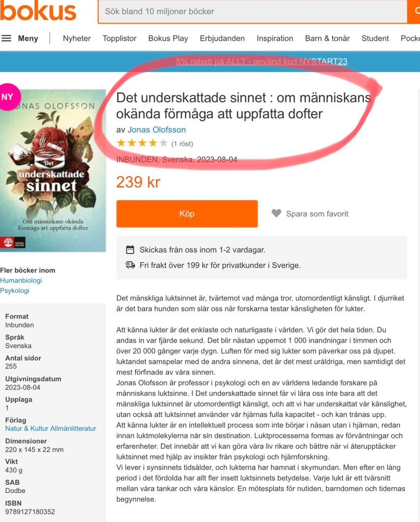The width and height of the screenshot is (420, 522).
Task: Click the calendar shipping icon
Action: click(x=130, y=250)
